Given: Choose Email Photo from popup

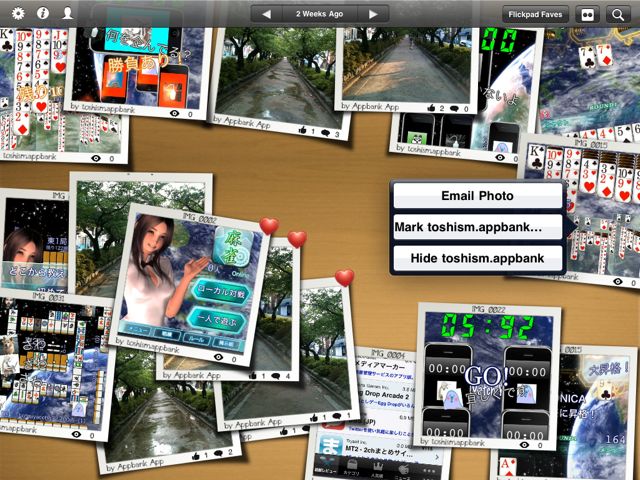Looking at the screenshot, I should [x=477, y=196].
